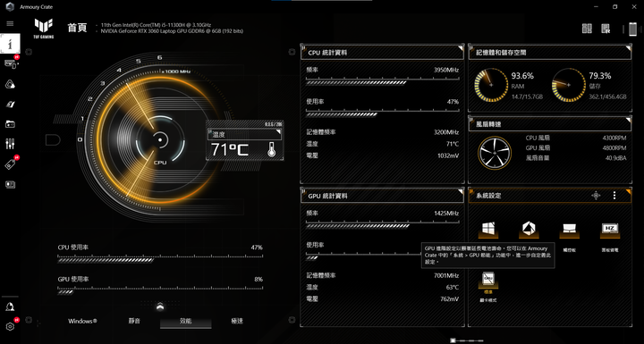Click the GPU 統計資料 panel title
Viewport: 644px width, 344px height.
point(327,196)
